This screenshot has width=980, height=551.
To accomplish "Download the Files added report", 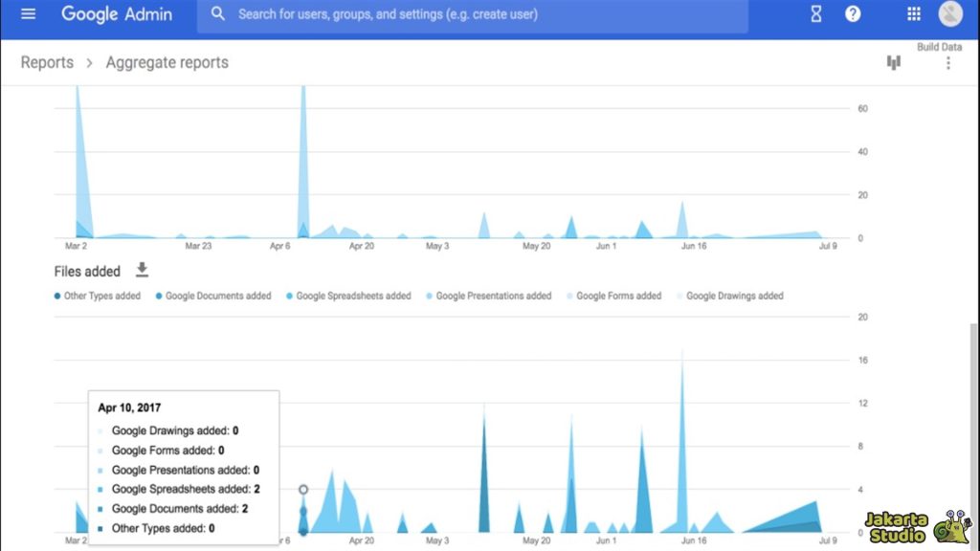I will (x=142, y=270).
